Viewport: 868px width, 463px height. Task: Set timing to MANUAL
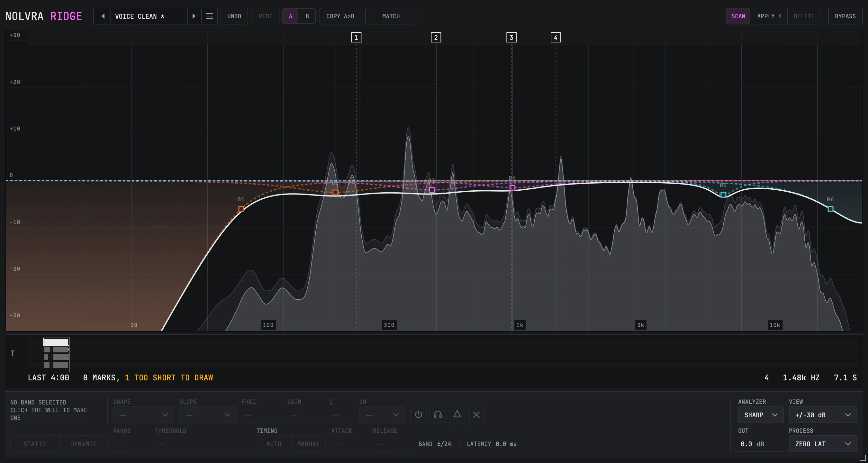[308, 444]
